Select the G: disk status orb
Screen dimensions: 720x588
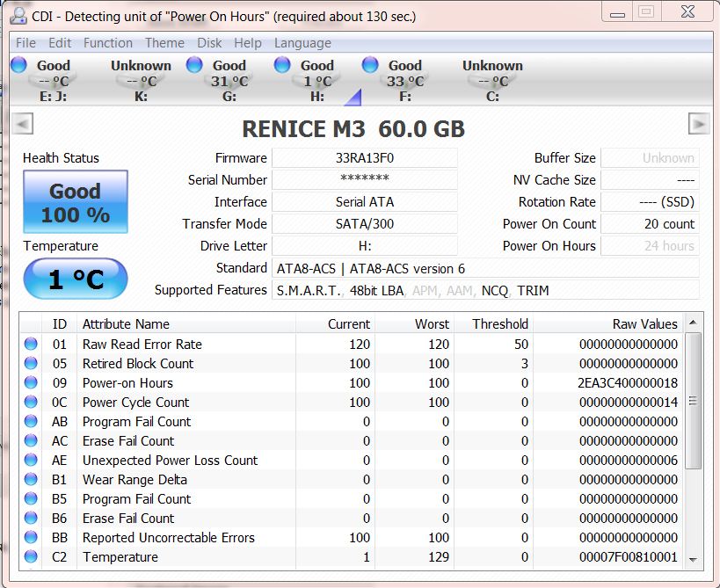(x=194, y=65)
